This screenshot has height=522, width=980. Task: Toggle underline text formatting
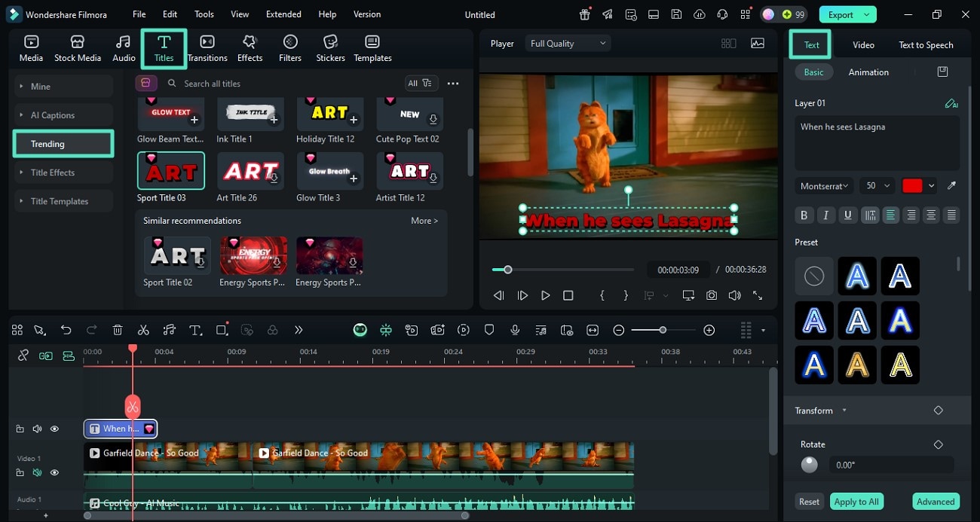point(847,215)
